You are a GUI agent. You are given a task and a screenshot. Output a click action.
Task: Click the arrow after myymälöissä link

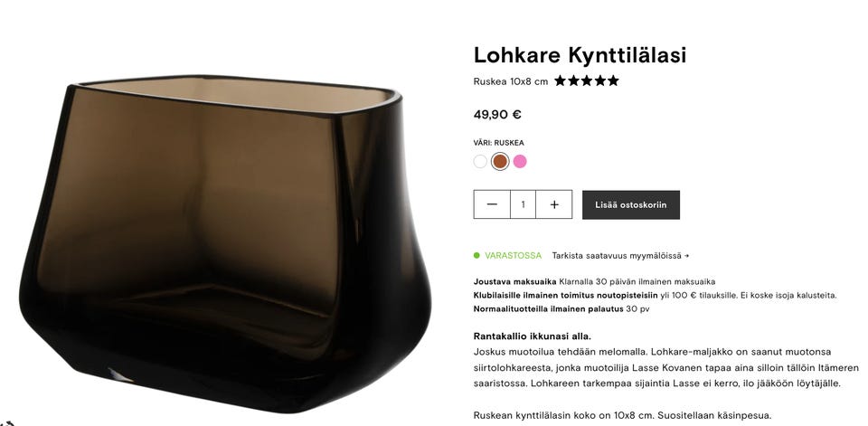[686, 256]
